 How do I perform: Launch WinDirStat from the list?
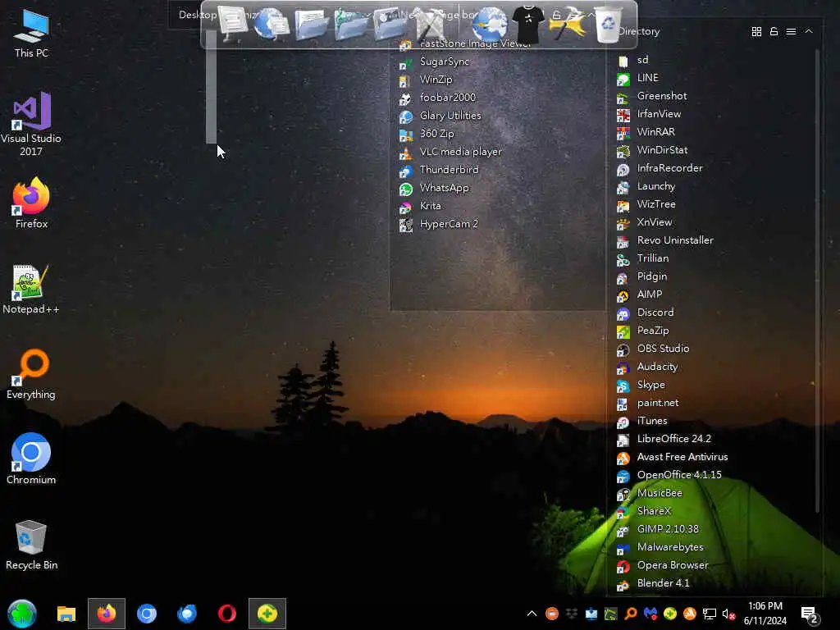652,151
